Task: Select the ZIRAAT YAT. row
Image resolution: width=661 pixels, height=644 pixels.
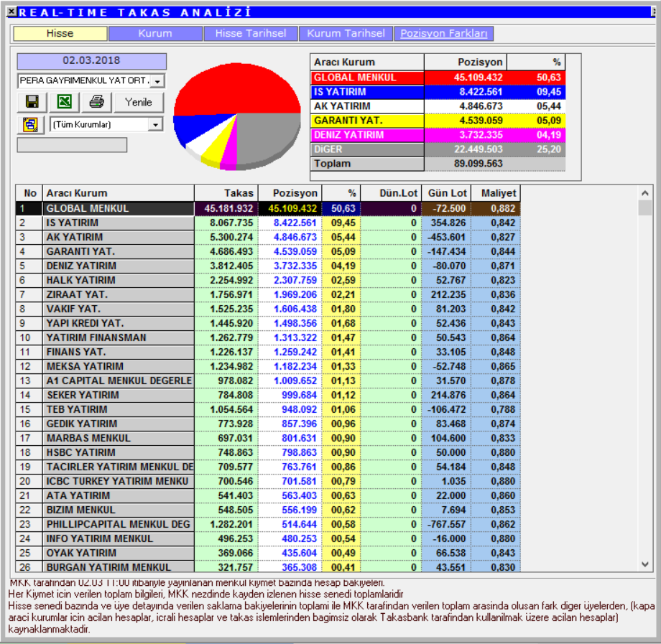Action: [268, 294]
